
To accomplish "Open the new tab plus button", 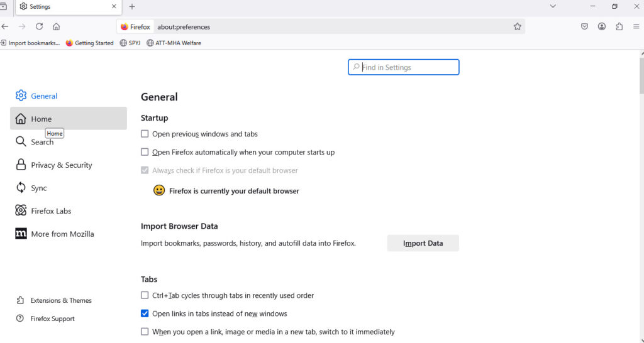I will tap(132, 6).
